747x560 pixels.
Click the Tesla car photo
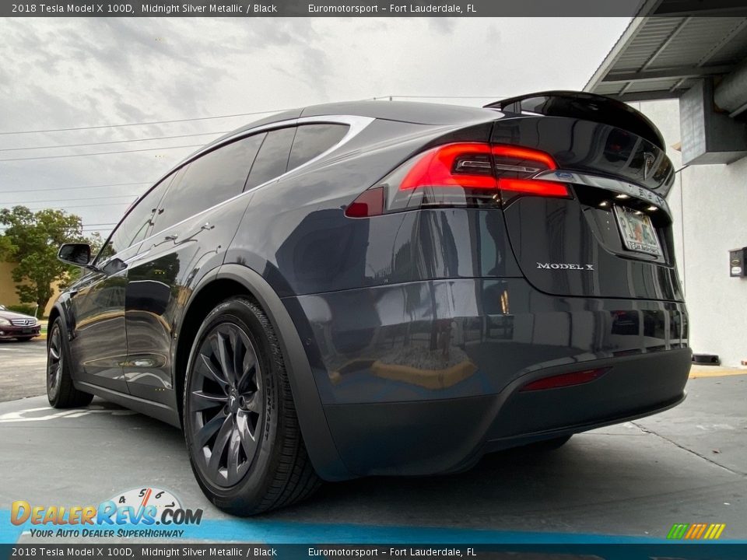[x=373, y=280]
